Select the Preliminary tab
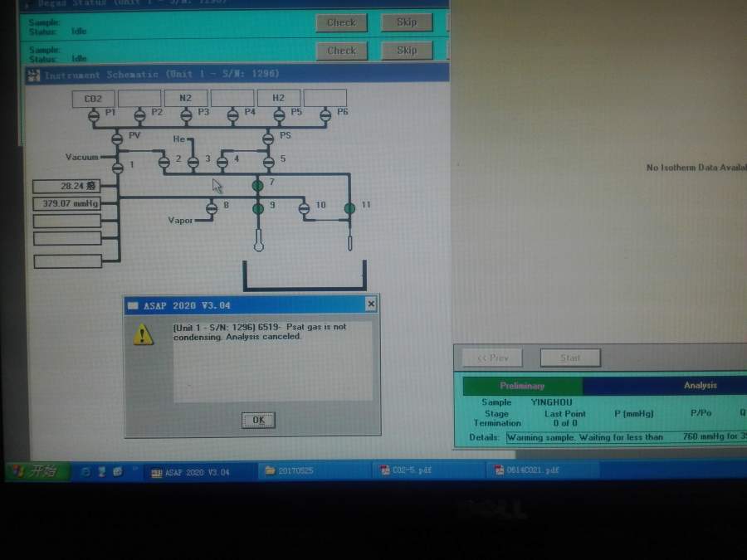Image resolution: width=747 pixels, height=560 pixels. coord(522,386)
